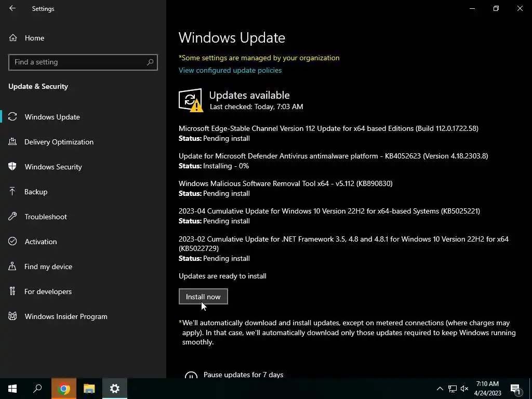Click the Backup arrow icon
Viewport: 532px width, 399px height.
click(12, 191)
